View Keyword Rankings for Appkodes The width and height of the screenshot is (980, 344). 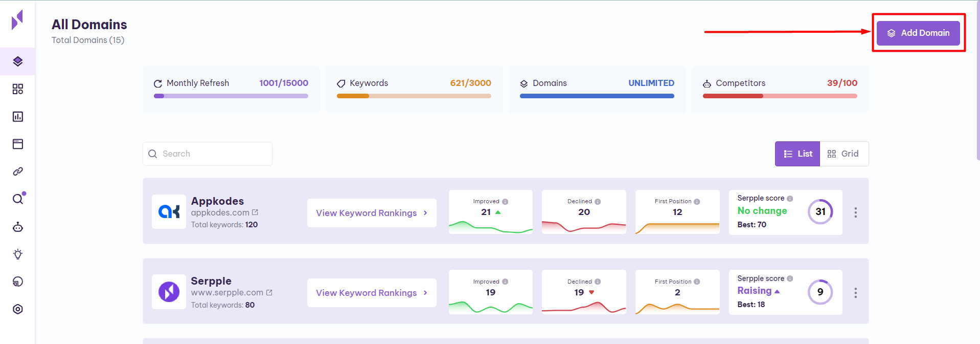coord(372,213)
